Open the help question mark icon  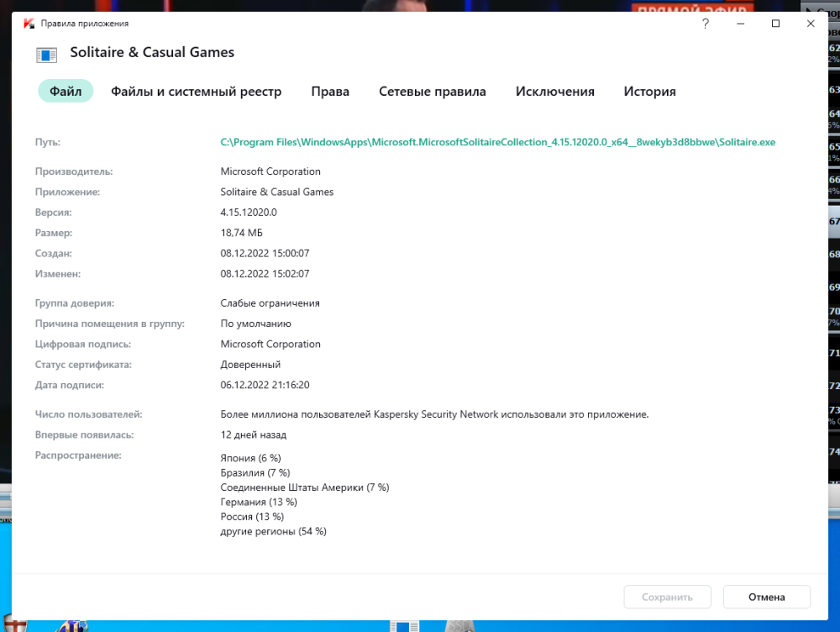click(705, 24)
